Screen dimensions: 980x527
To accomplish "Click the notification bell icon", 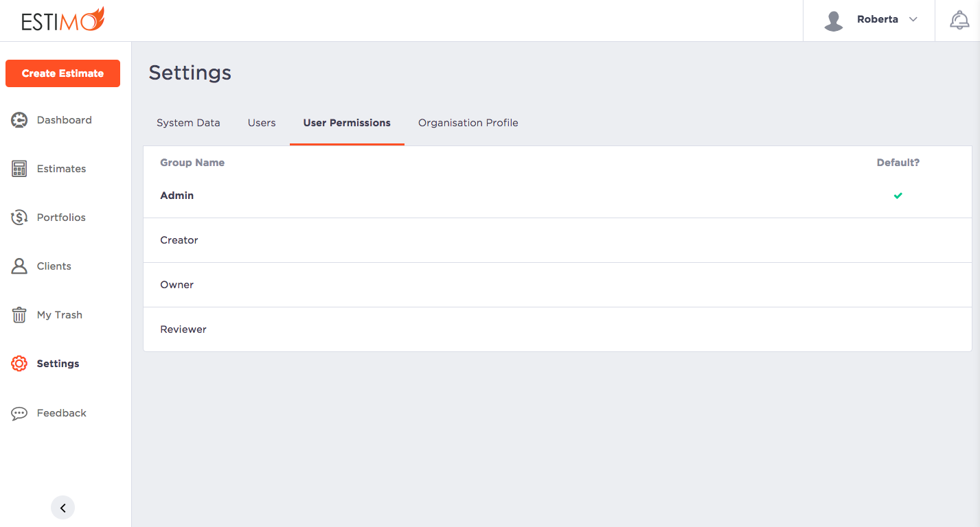I will (x=959, y=19).
